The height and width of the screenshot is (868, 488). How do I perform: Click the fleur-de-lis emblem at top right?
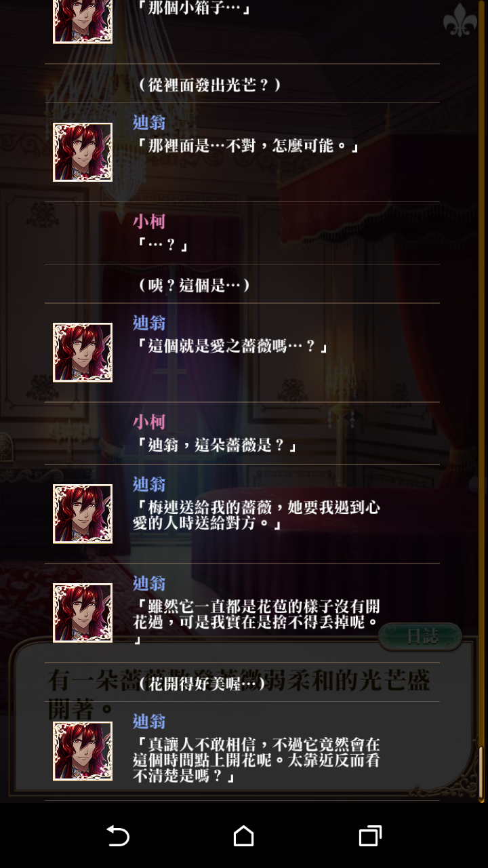(x=460, y=20)
